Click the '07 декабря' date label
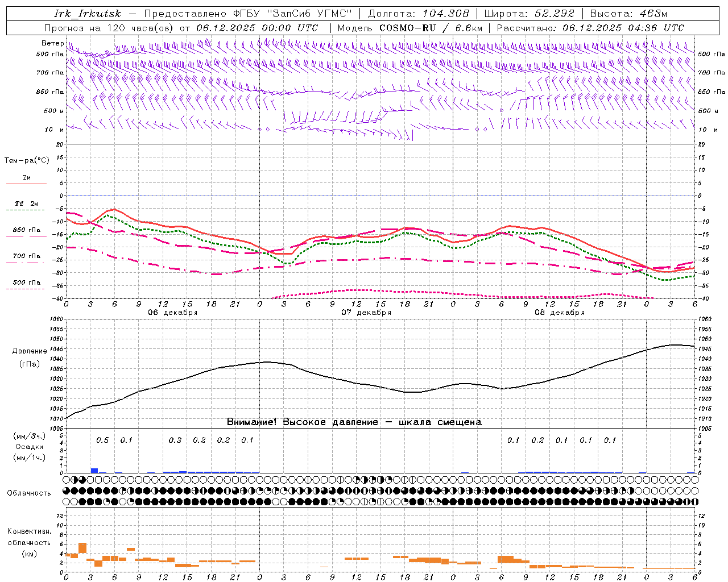Image resolution: width=728 pixels, height=582 pixels. click(366, 313)
